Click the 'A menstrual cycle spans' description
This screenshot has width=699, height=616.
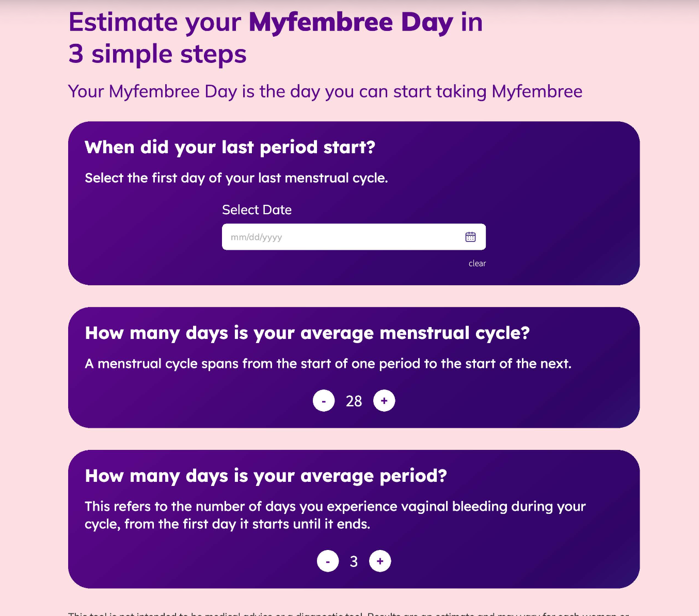(328, 364)
